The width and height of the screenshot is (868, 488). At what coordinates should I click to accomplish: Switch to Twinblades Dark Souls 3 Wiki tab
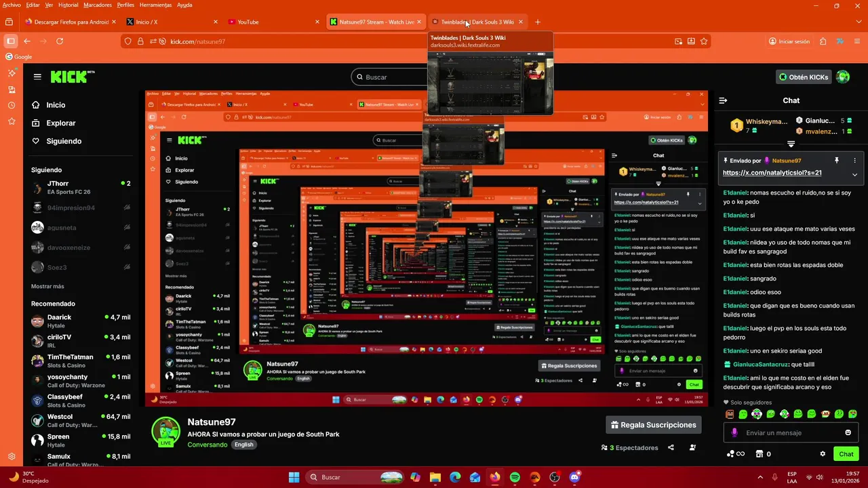[477, 22]
